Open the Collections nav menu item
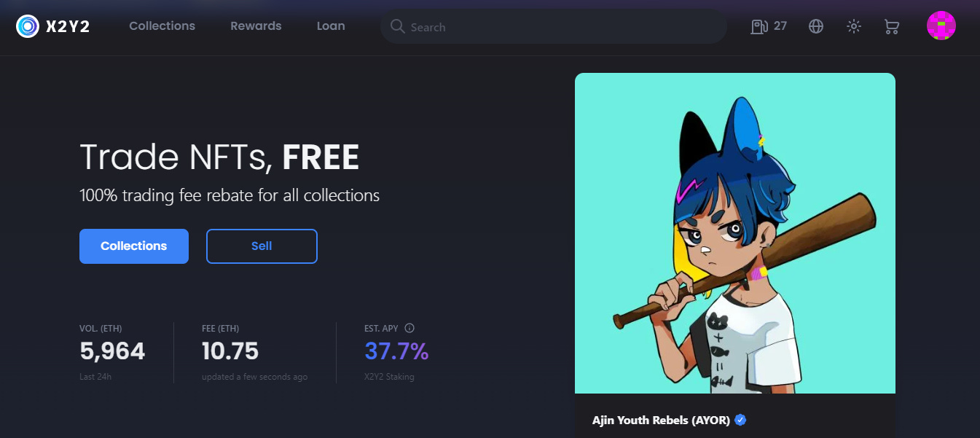Image resolution: width=980 pixels, height=438 pixels. point(162,26)
